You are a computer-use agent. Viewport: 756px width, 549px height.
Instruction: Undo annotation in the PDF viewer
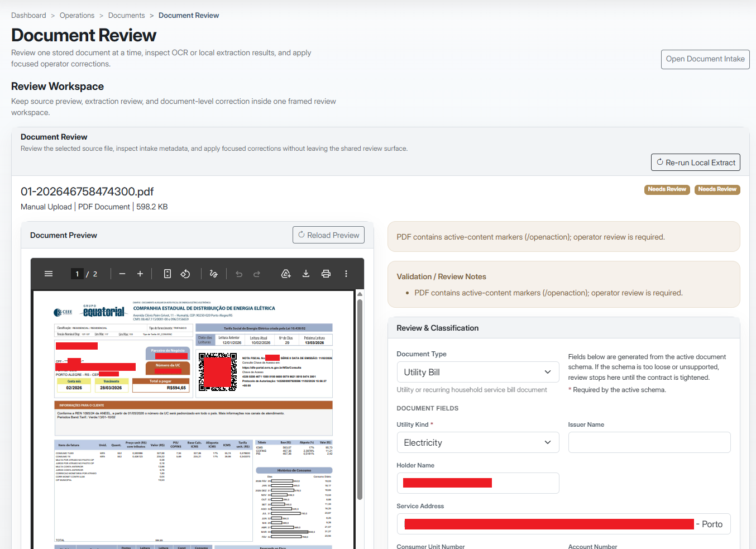click(x=238, y=274)
